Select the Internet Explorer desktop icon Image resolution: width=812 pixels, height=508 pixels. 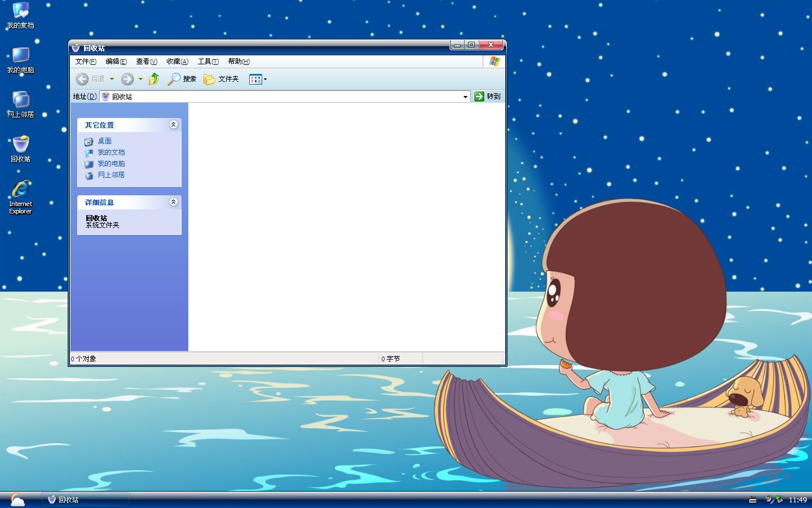coord(20,197)
